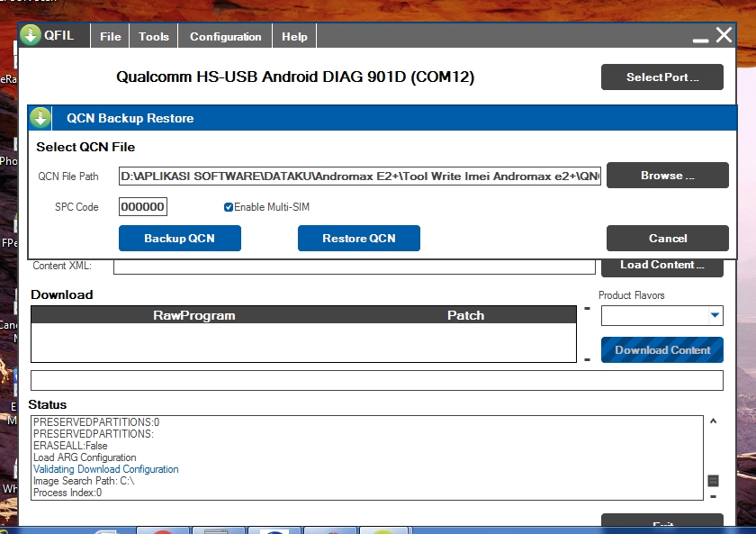Browse for a QCN file

click(x=667, y=175)
